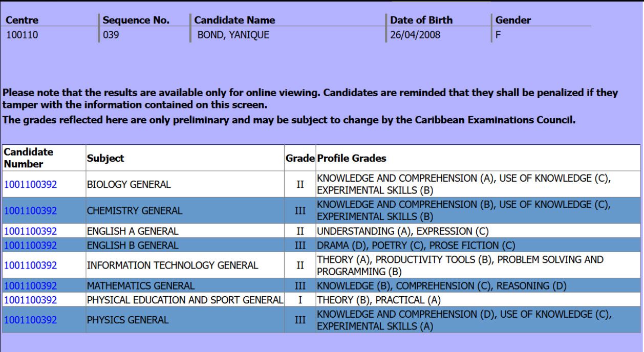Click the centre number 100110
The width and height of the screenshot is (644, 352).
tap(22, 36)
